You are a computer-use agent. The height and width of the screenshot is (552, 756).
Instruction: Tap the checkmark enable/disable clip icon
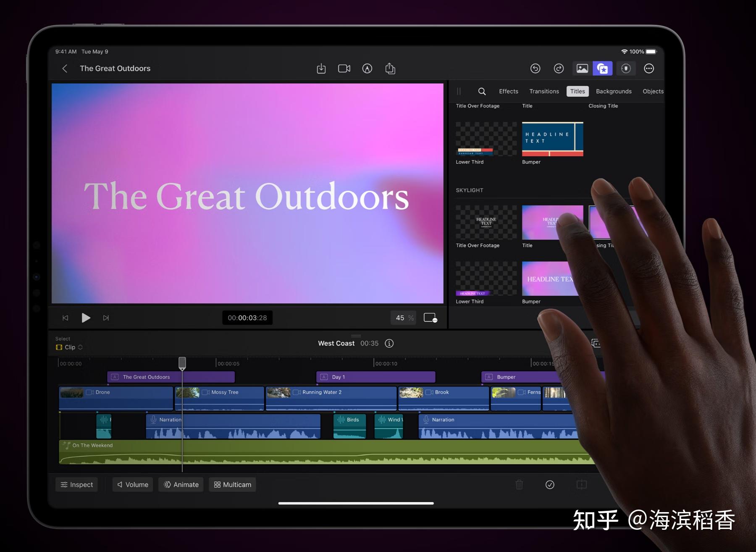click(x=550, y=485)
